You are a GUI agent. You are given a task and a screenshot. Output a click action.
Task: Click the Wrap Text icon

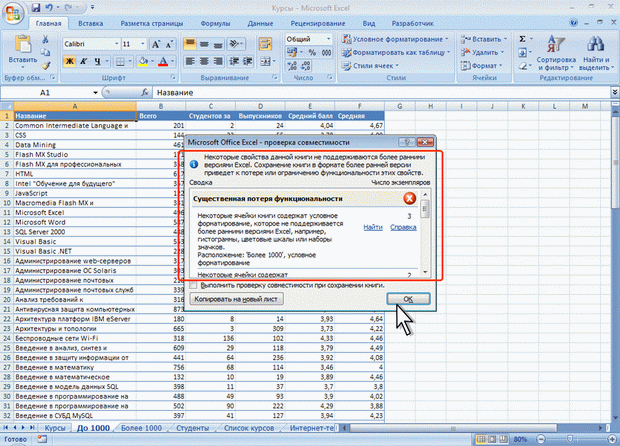(265, 43)
